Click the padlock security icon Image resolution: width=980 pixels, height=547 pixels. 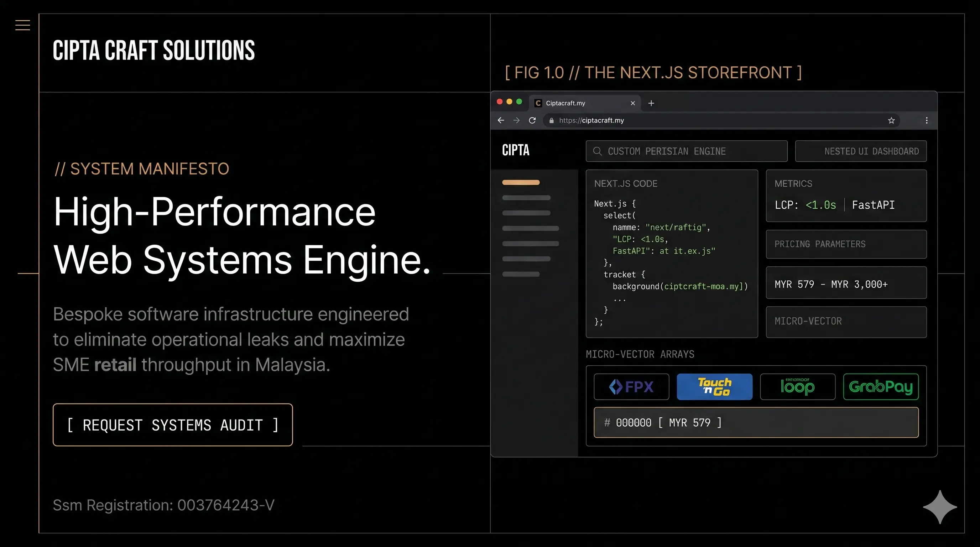coord(551,121)
